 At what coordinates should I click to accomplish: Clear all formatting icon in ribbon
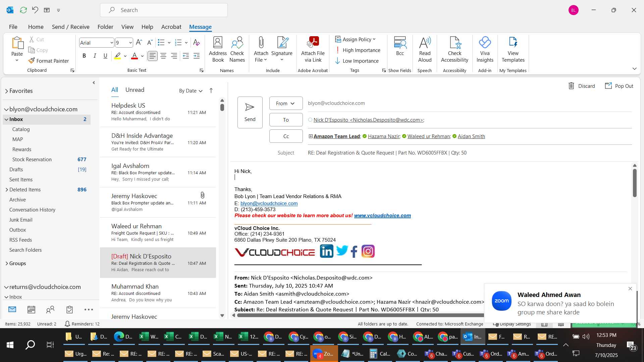(197, 43)
